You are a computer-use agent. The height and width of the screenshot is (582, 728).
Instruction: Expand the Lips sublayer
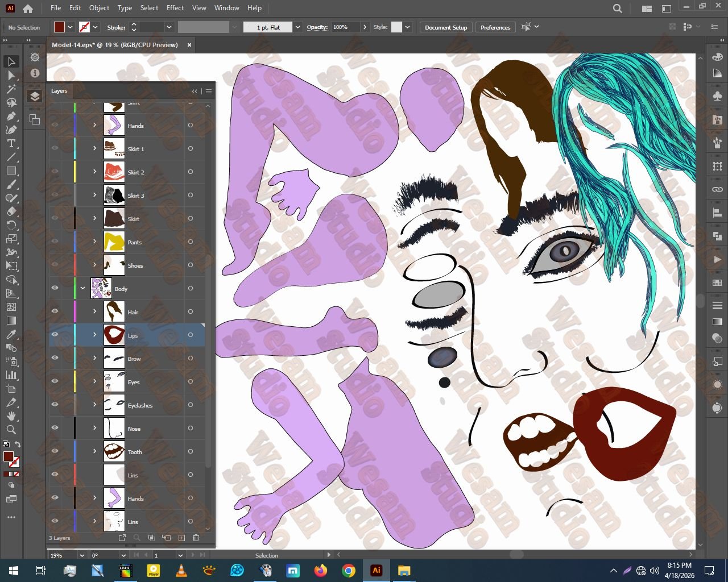click(95, 335)
